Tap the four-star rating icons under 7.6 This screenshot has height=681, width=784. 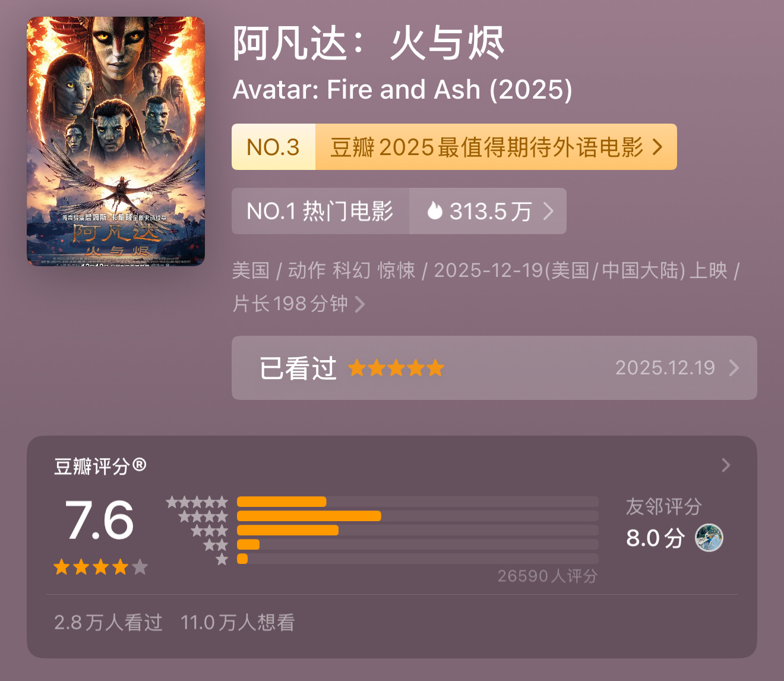point(100,567)
